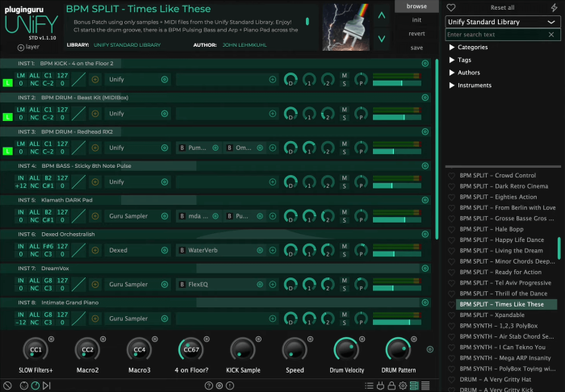Clear the search text with X button
This screenshot has width=565, height=392.
pos(551,35)
